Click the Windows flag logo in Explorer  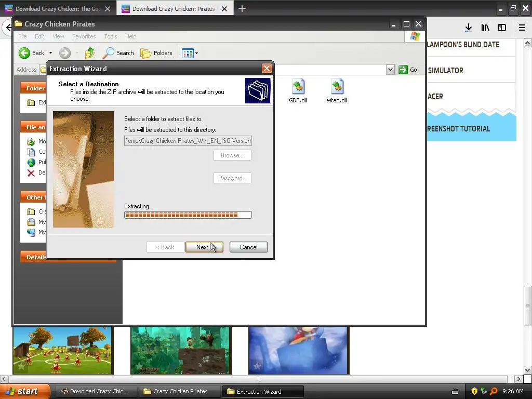(415, 36)
